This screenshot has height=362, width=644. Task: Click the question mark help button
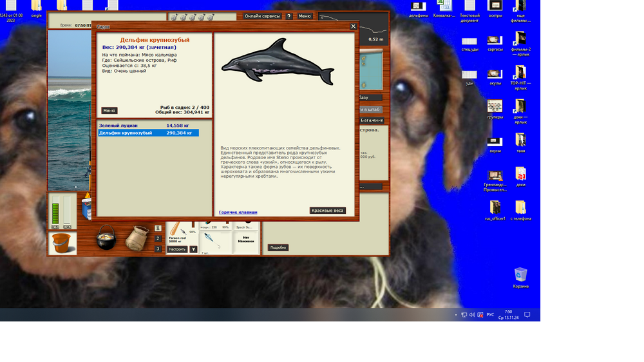coord(289,16)
